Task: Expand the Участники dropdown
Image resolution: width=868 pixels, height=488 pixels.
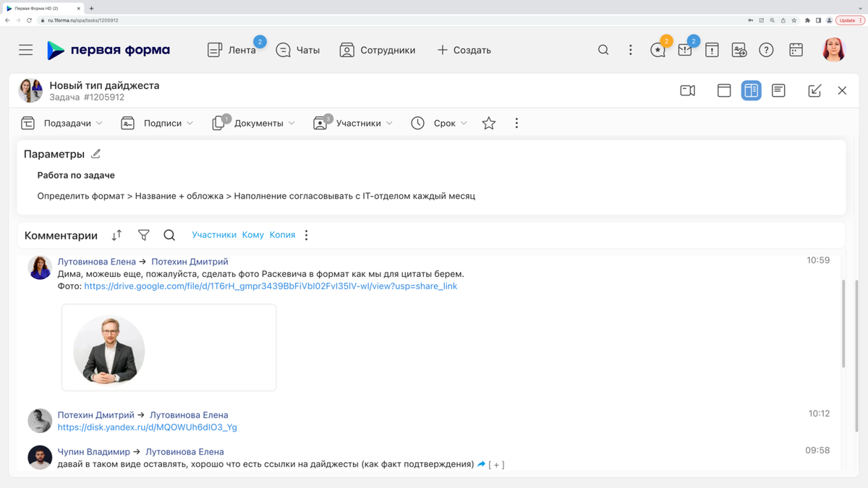Action: (353, 123)
